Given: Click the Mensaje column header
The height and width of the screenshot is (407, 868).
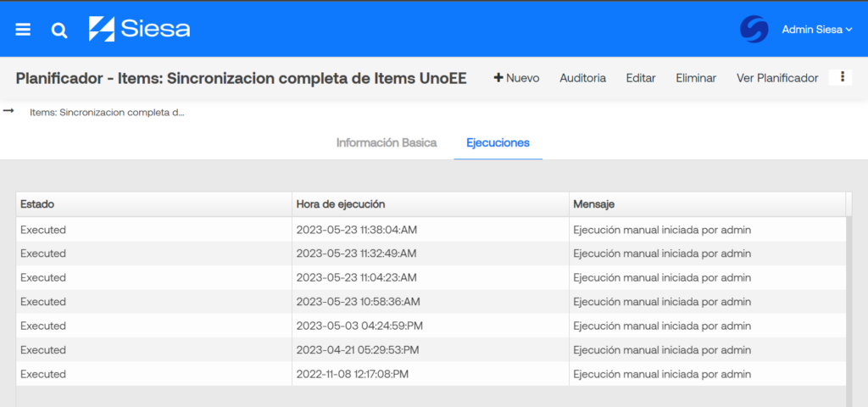Looking at the screenshot, I should click(707, 204).
